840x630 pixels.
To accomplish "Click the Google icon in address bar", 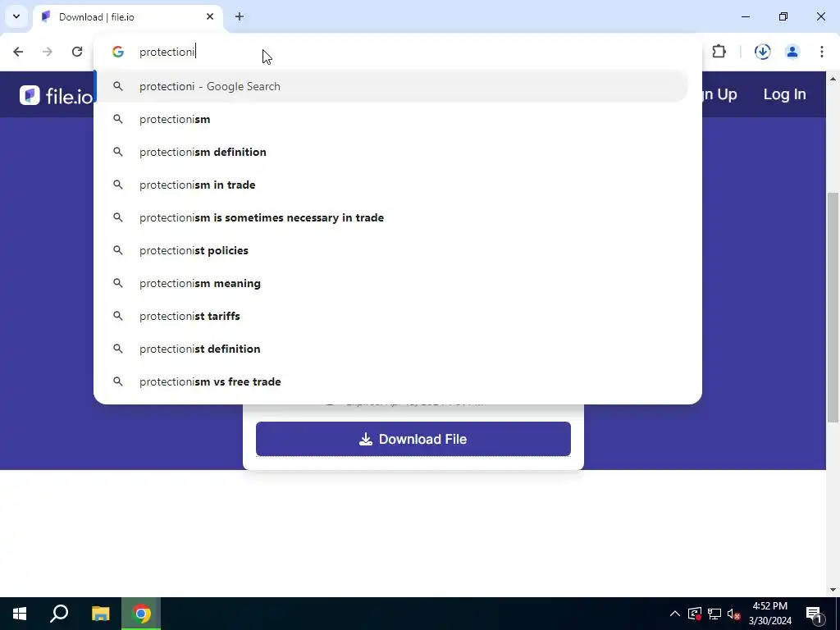I will coord(118,52).
